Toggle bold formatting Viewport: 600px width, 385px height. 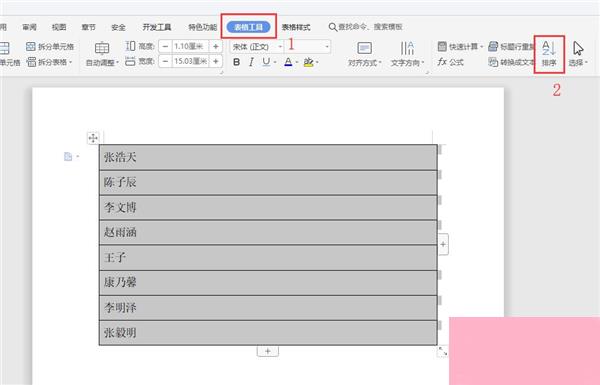click(236, 62)
